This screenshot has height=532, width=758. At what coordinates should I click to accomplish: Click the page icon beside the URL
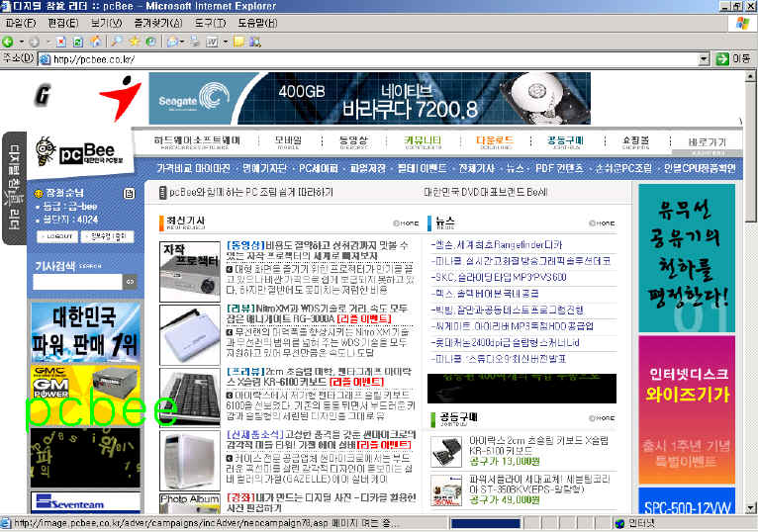pos(45,59)
